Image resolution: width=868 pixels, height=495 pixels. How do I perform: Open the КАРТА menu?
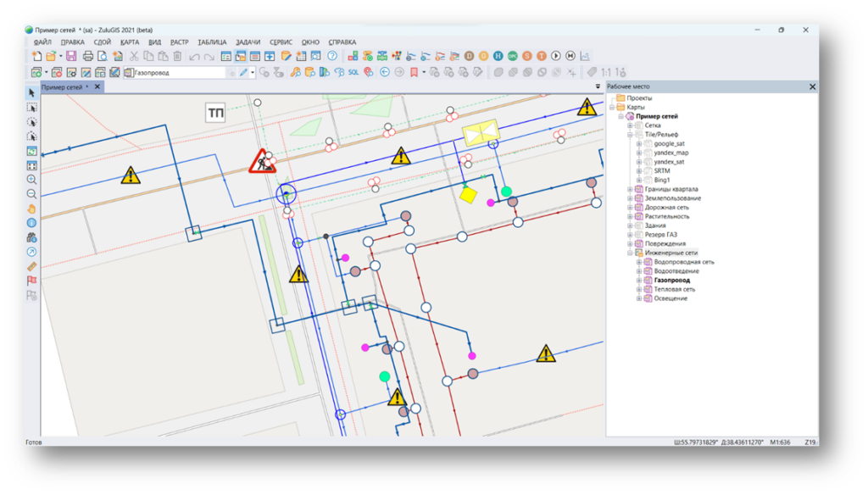click(x=130, y=42)
